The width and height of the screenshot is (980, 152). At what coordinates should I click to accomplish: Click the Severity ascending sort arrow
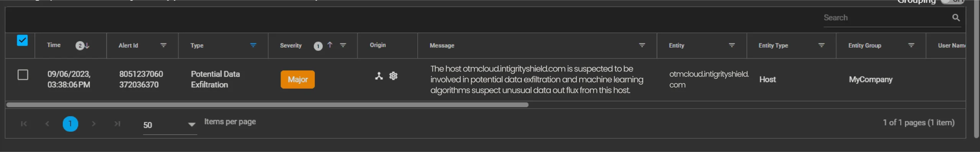click(330, 45)
